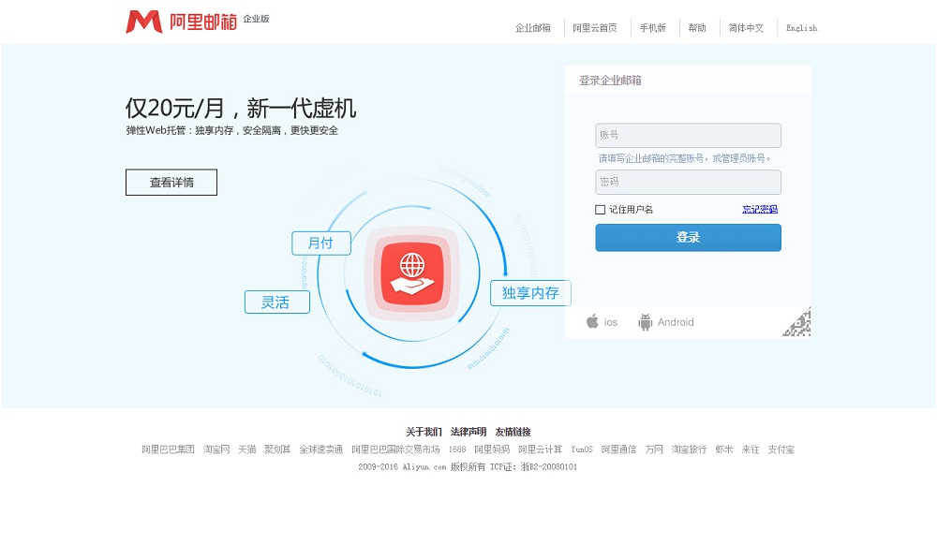Click the 账号 input field
Viewport: 937px width, 560px height.
click(688, 136)
